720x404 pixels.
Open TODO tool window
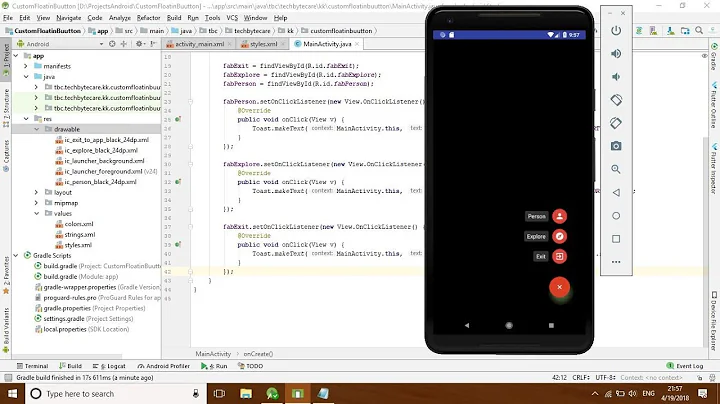point(250,366)
